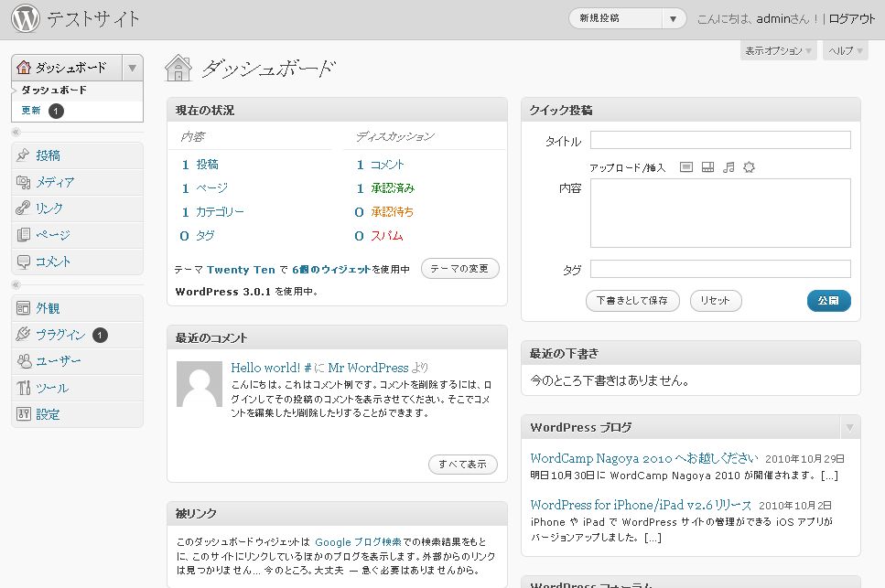Open WordPress for iPhone/iPad v2.6 link

pos(641,505)
